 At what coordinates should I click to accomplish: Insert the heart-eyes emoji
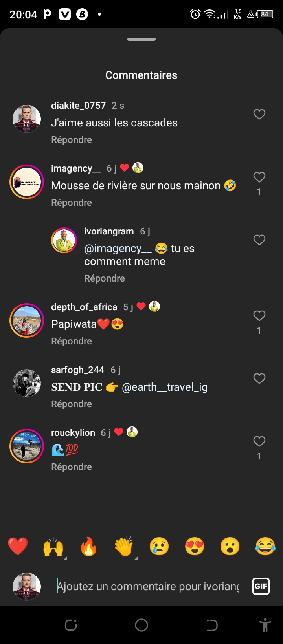click(195, 546)
